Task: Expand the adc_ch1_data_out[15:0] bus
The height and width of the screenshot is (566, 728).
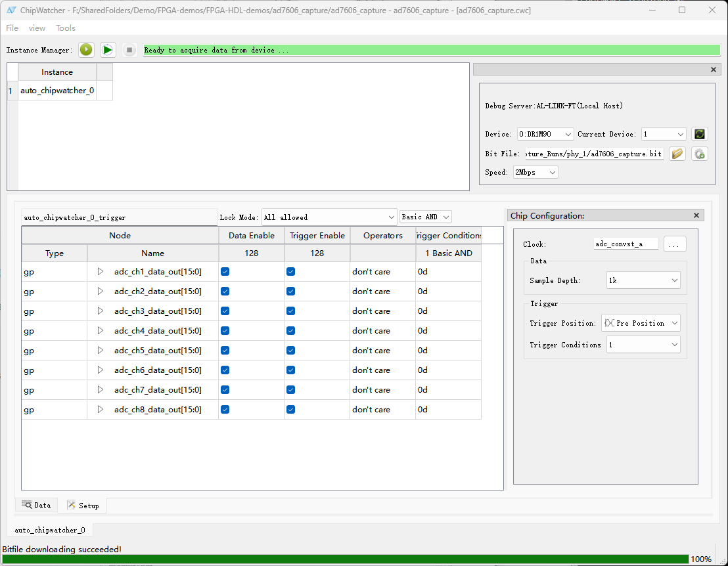Action: [101, 271]
